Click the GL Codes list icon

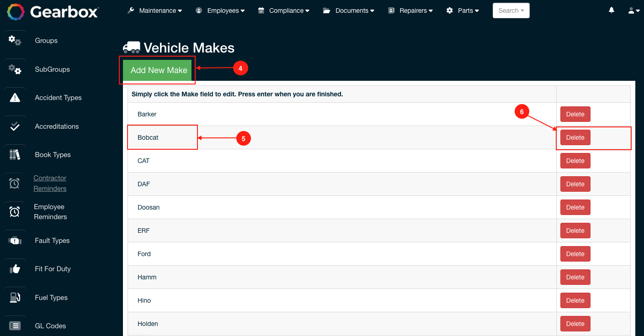click(x=15, y=326)
